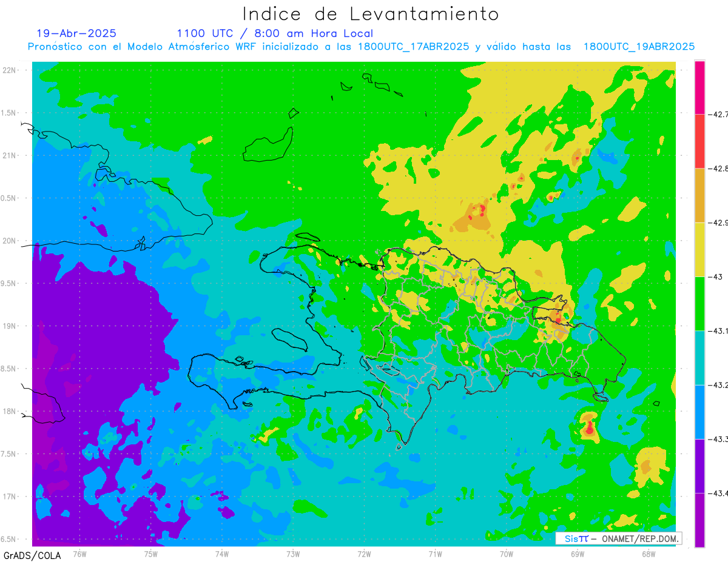
Task: Click the '-43.2' colorbar value
Action: pyautogui.click(x=718, y=385)
